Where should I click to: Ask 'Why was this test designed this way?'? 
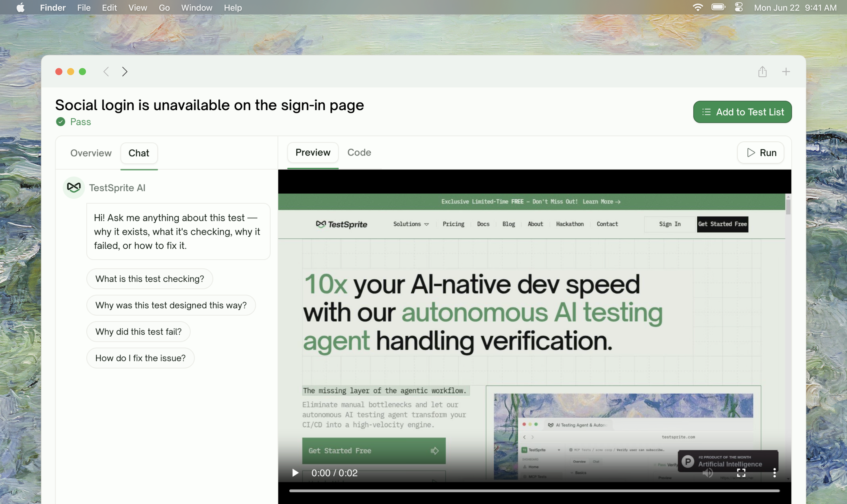(171, 305)
